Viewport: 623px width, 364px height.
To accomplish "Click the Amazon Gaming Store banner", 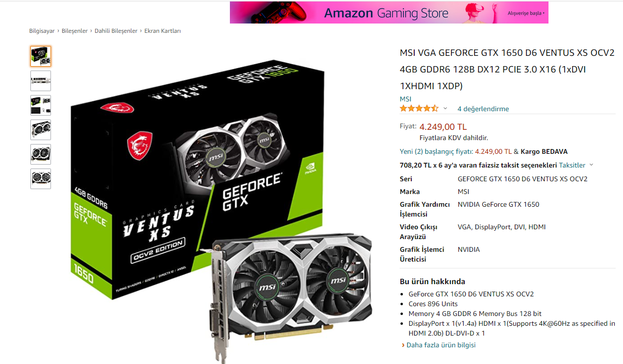I will point(389,12).
